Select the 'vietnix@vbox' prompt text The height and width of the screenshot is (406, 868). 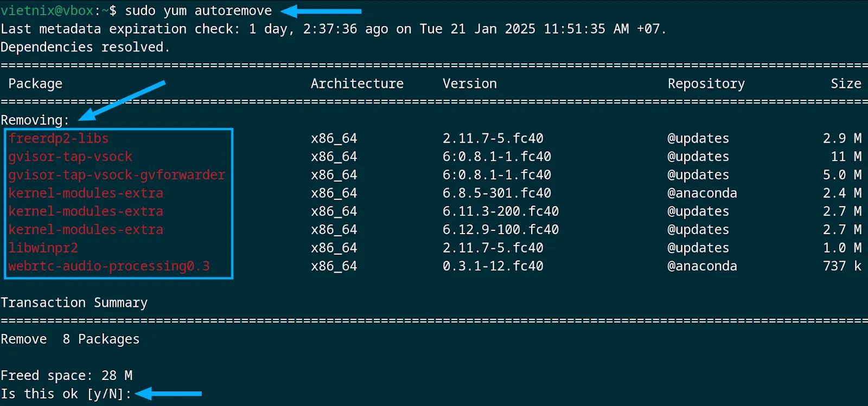pyautogui.click(x=47, y=11)
